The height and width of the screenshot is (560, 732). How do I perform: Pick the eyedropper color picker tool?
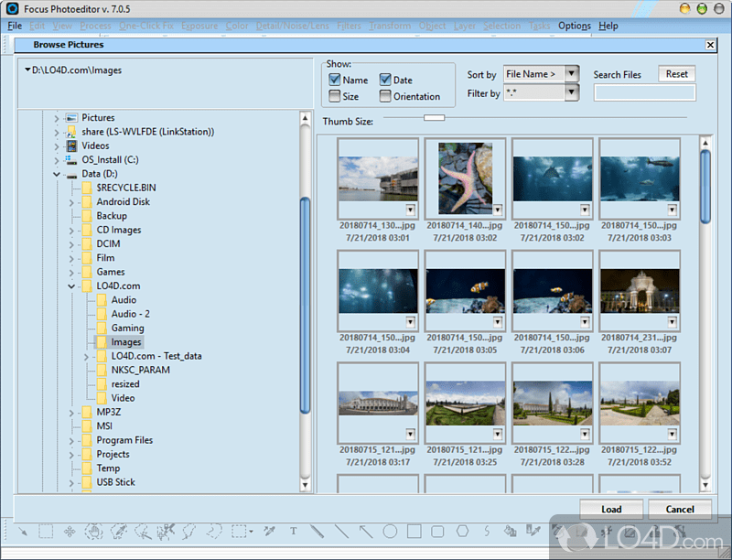tap(269, 532)
